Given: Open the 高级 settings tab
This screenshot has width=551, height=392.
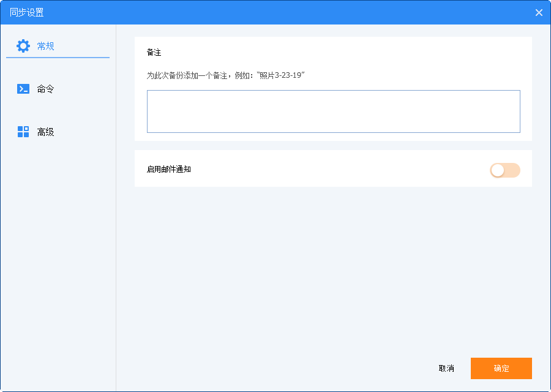Looking at the screenshot, I should [x=46, y=132].
